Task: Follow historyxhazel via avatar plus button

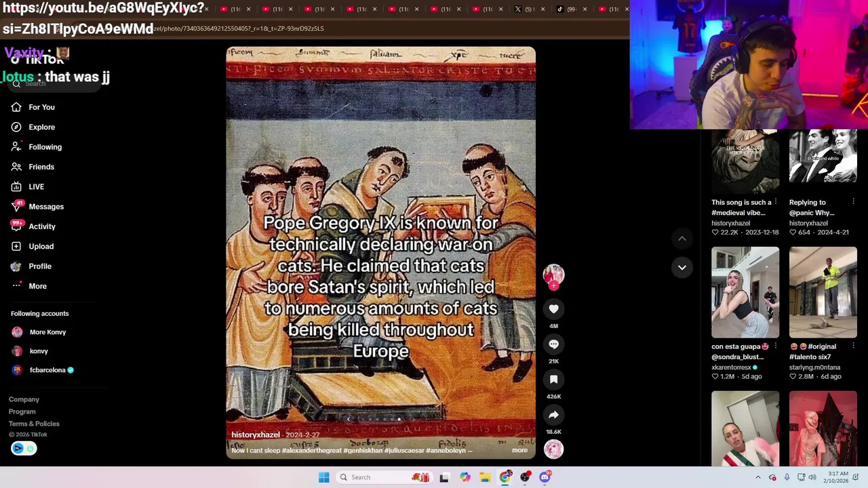Action: pos(553,285)
